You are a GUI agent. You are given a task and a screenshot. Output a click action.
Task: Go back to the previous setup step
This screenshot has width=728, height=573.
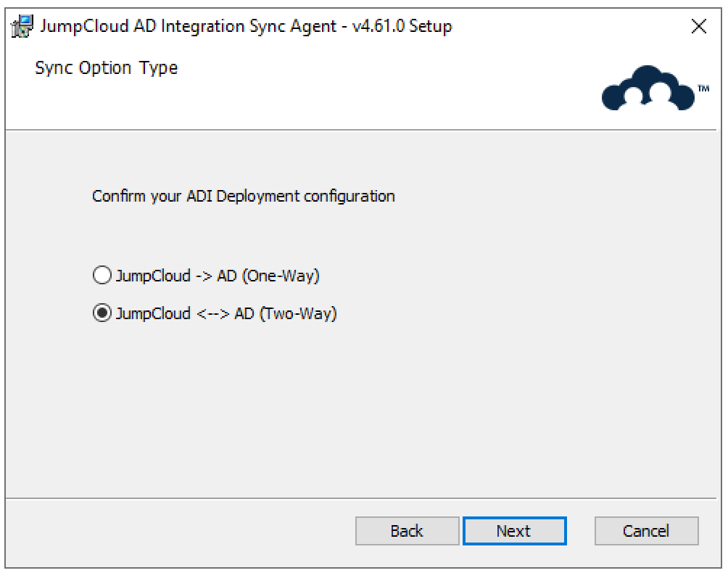[x=407, y=531]
